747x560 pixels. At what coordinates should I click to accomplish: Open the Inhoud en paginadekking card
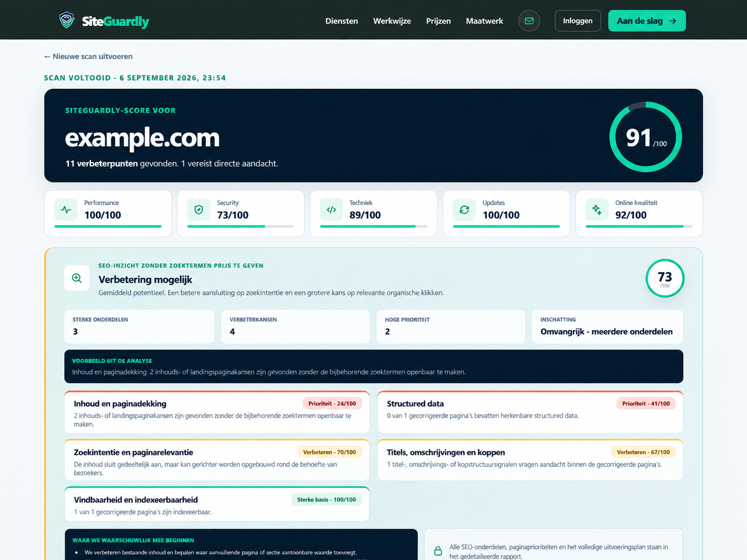point(217,412)
